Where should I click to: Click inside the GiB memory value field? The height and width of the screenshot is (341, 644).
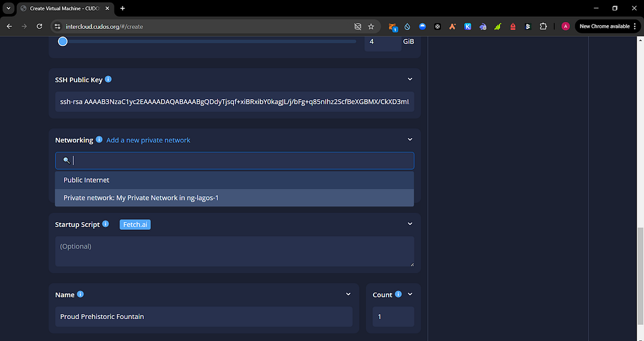[x=383, y=42]
